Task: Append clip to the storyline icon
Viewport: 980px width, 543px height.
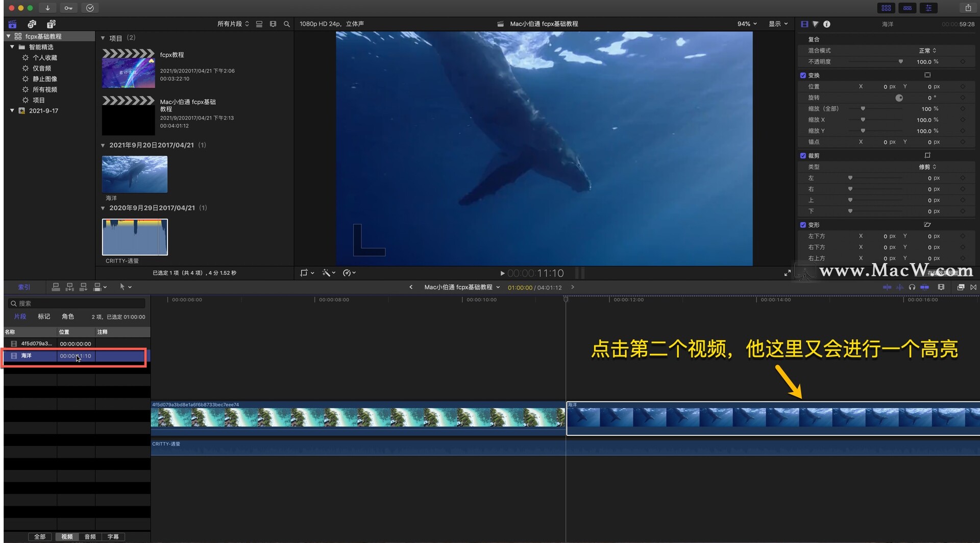Action: click(x=83, y=287)
